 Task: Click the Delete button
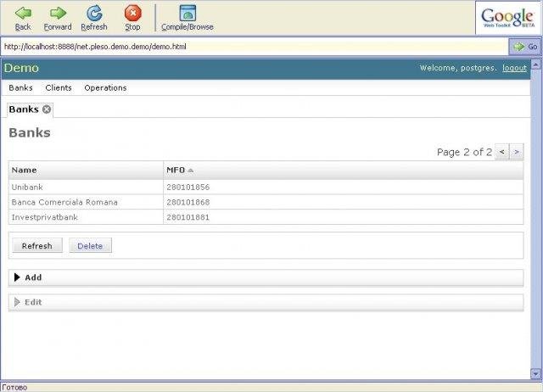point(90,246)
